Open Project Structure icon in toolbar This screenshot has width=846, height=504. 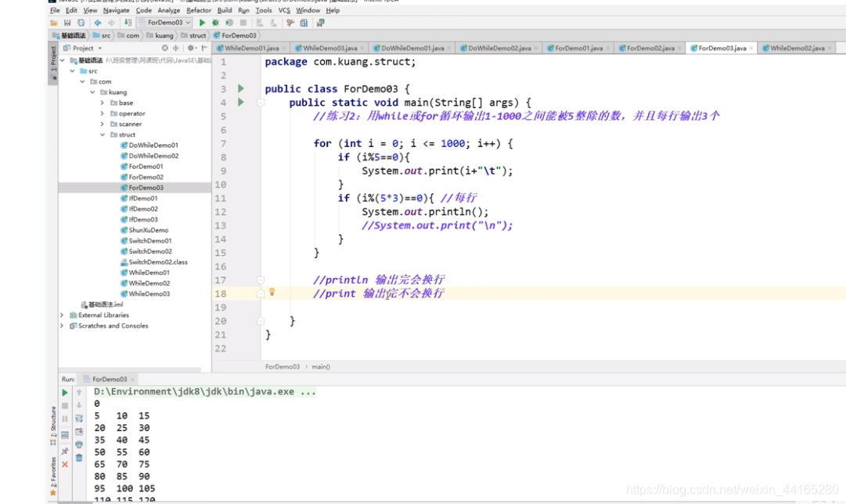pyautogui.click(x=304, y=23)
